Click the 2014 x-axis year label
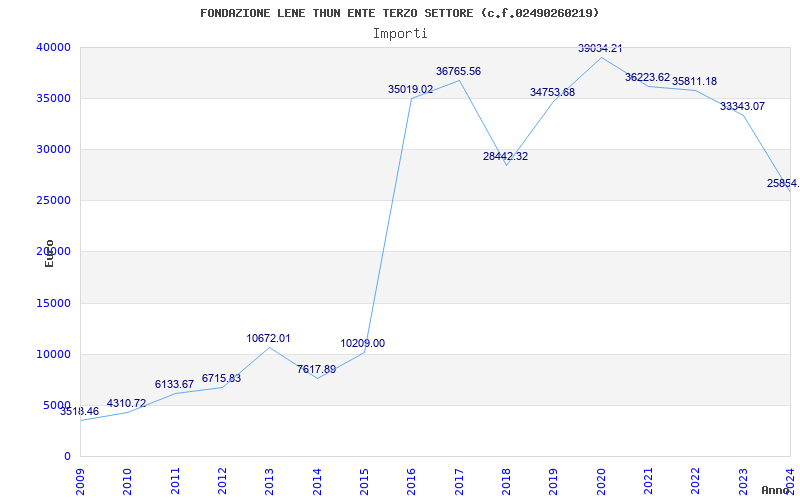 pyautogui.click(x=317, y=481)
